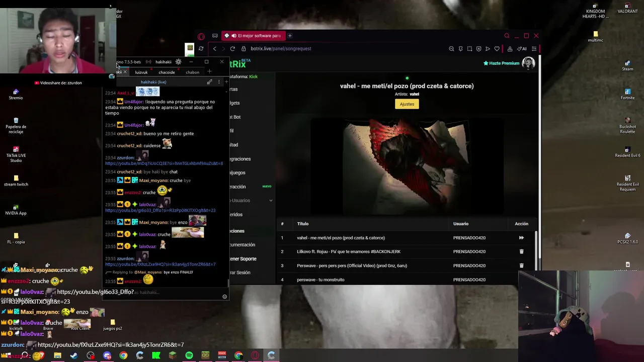The width and height of the screenshot is (644, 362).
Task: Delete Lilkovo ft. Rojuu song request
Action: pos(521,251)
